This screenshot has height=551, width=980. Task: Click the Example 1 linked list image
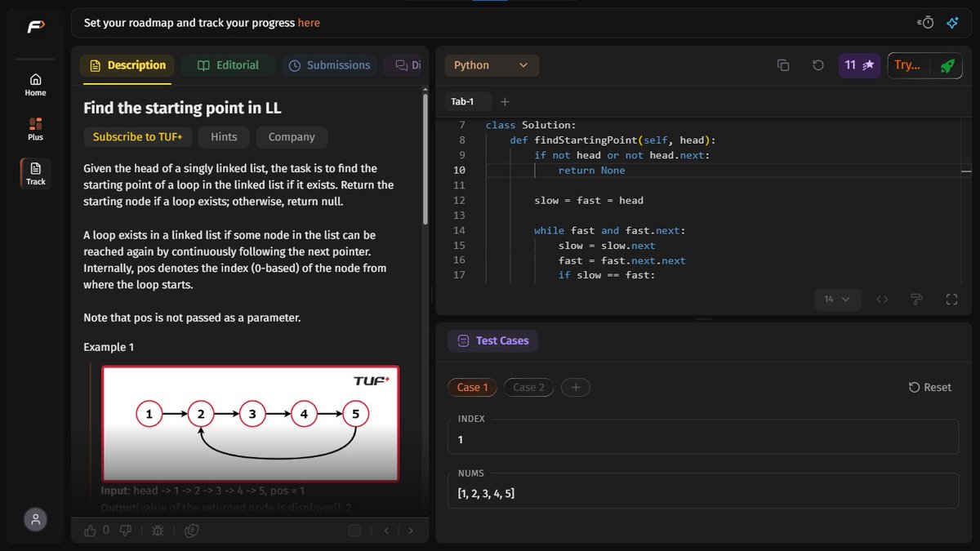250,424
